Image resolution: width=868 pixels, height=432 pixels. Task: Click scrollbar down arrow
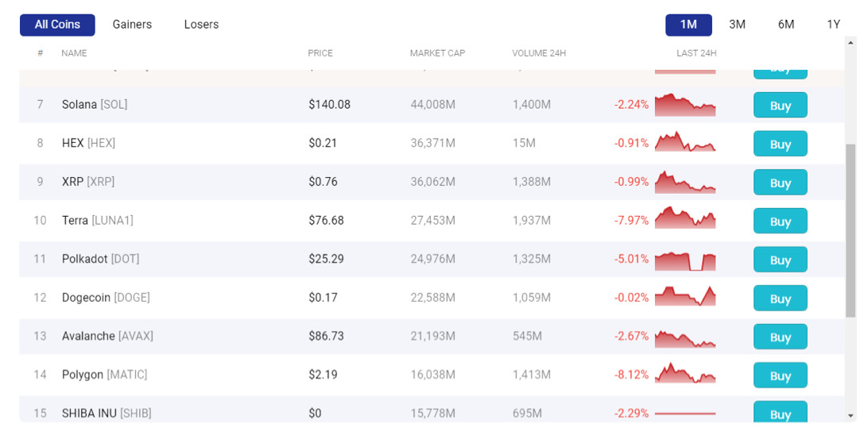point(851,415)
